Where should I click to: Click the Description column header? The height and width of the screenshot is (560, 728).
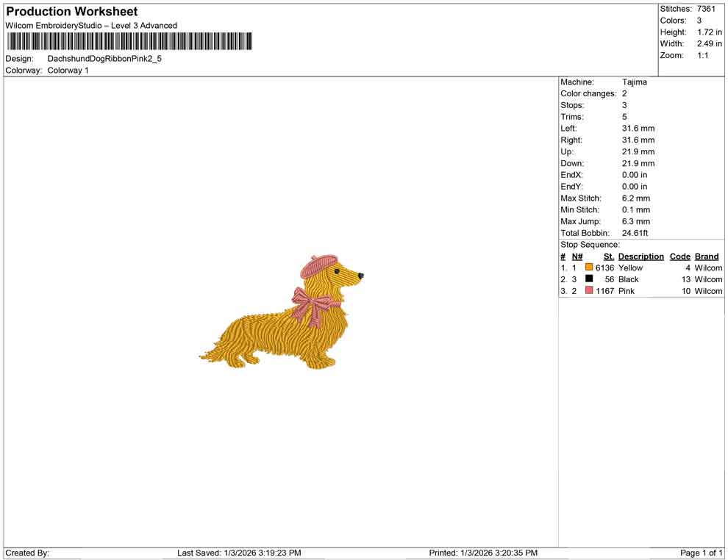click(x=640, y=256)
